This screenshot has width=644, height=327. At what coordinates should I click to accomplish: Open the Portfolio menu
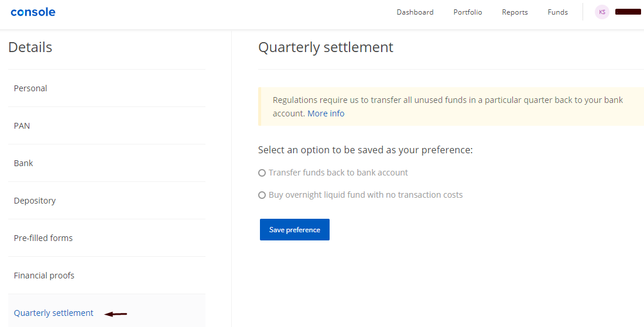point(468,12)
